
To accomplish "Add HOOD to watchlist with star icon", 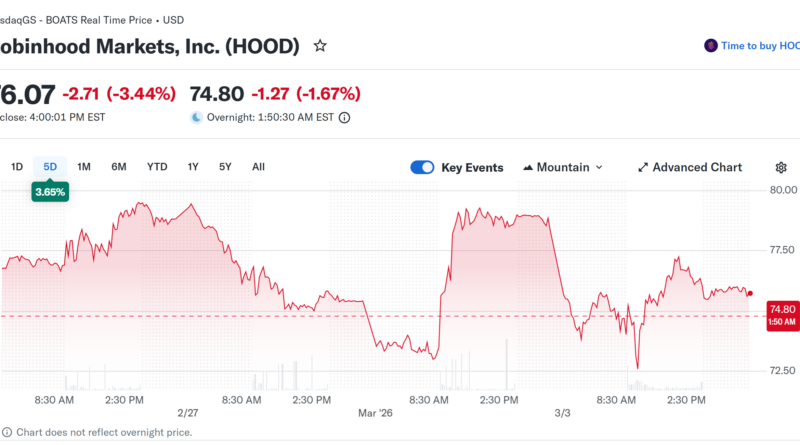I will [x=320, y=46].
